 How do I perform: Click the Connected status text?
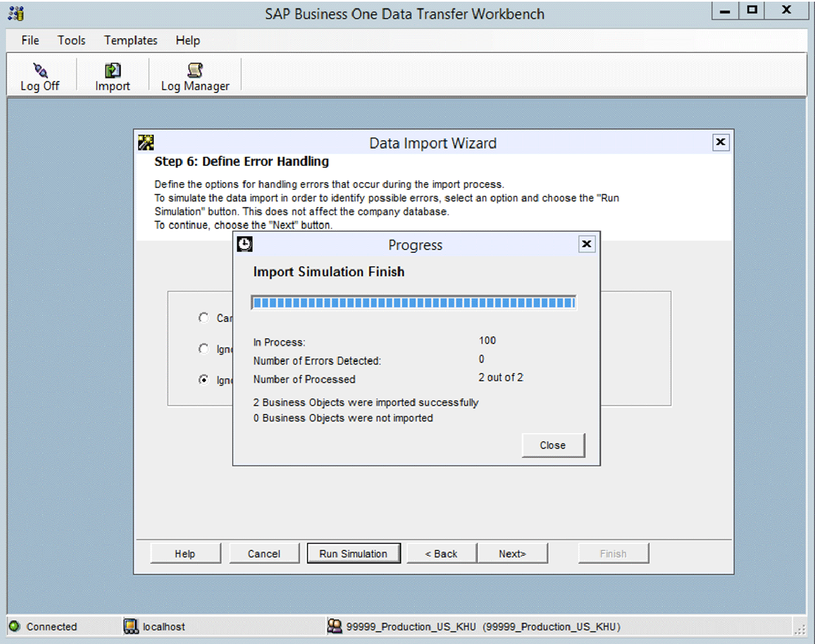click(51, 626)
